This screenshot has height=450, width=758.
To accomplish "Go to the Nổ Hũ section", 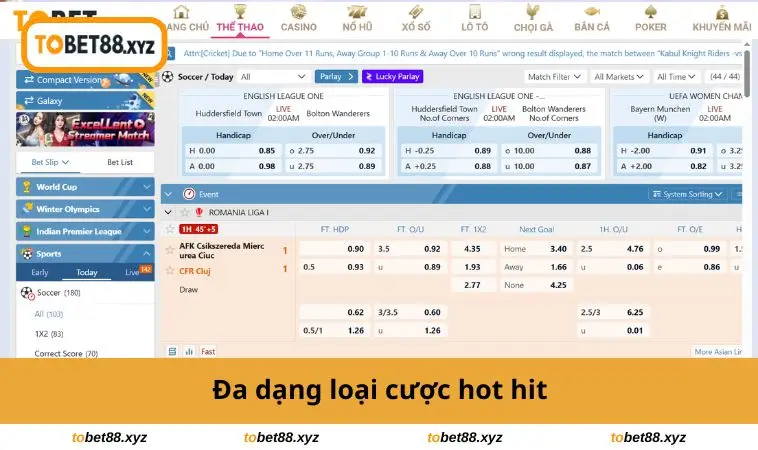I will tap(357, 18).
